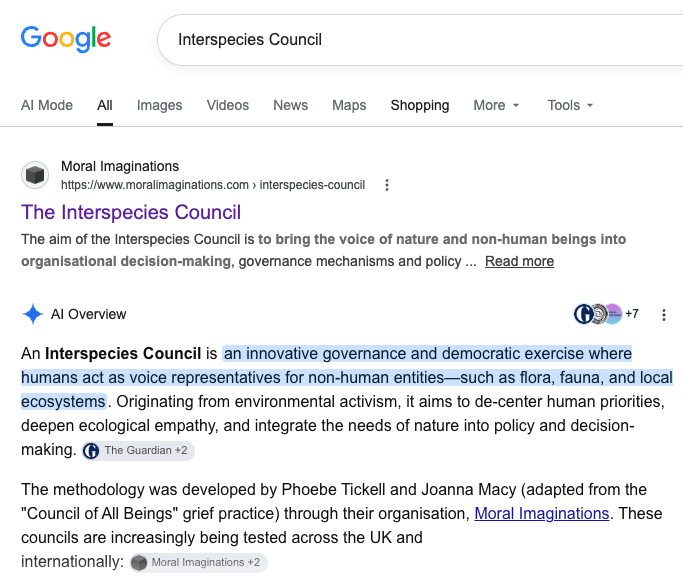Open the AI Overview source icons +7
This screenshot has height=581, width=683.
coord(606,314)
